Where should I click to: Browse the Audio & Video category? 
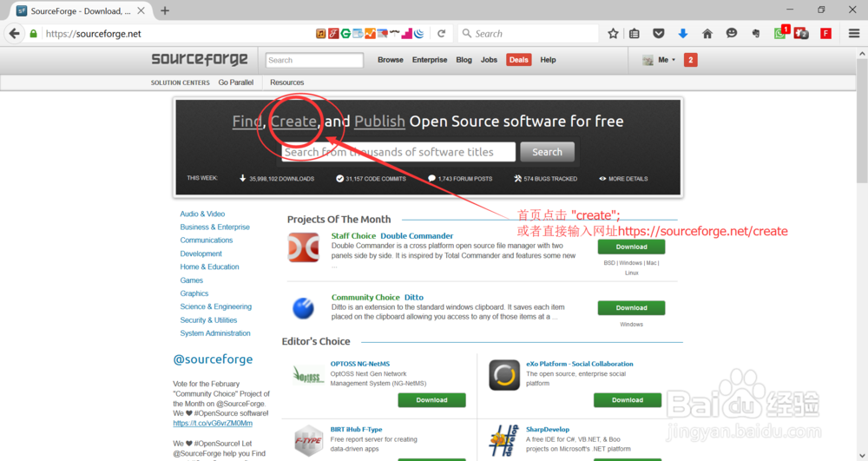(x=202, y=214)
